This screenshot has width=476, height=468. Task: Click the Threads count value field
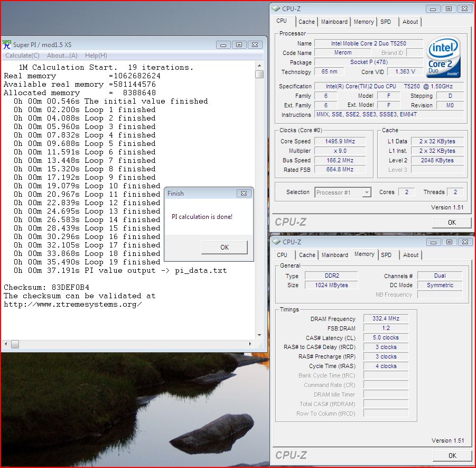pyautogui.click(x=455, y=192)
